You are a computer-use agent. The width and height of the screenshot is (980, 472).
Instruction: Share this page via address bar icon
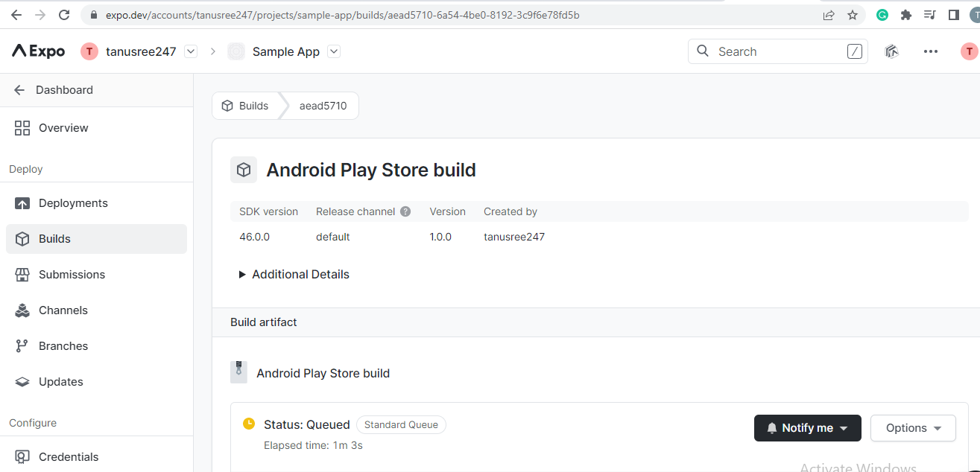click(829, 15)
